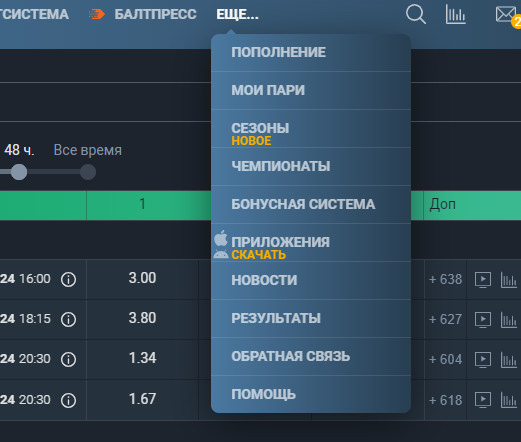The height and width of the screenshot is (442, 521).
Task: Open video stream icon for +618 row
Action: 483,400
